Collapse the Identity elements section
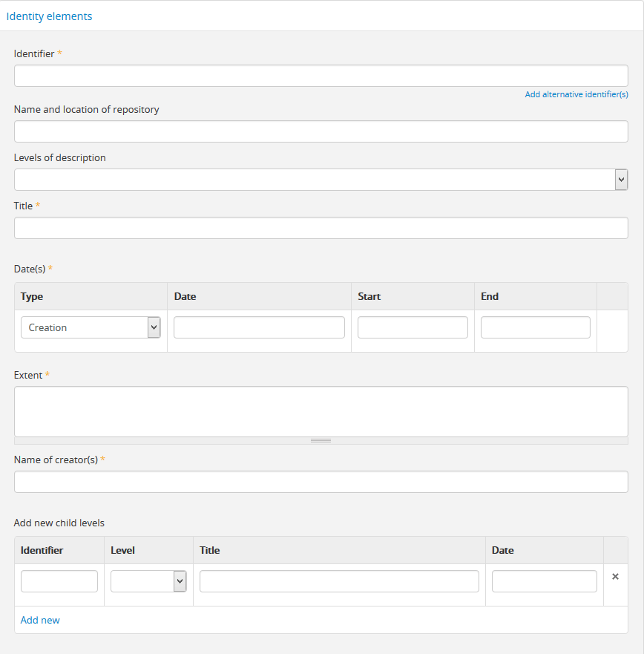644x654 pixels. [49, 16]
